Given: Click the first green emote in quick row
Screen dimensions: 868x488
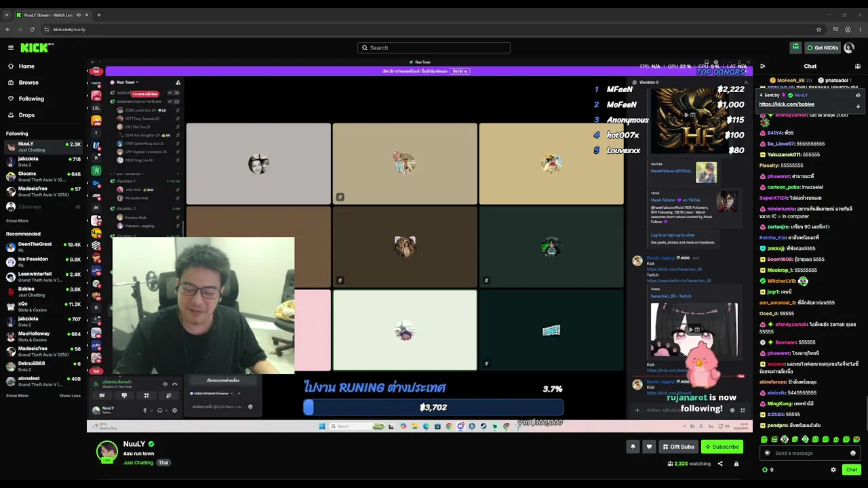Looking at the screenshot, I should [764, 439].
